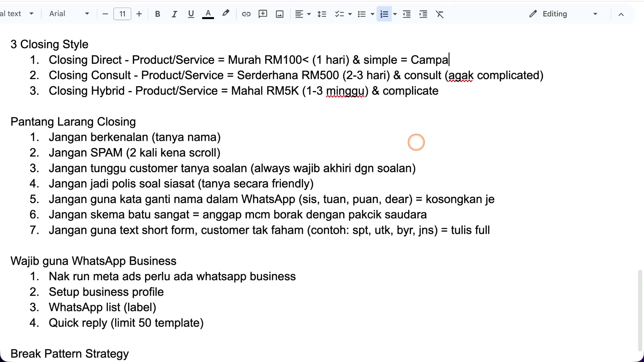This screenshot has width=644, height=362.
Task: Increase indent of selected list item
Action: click(x=423, y=14)
